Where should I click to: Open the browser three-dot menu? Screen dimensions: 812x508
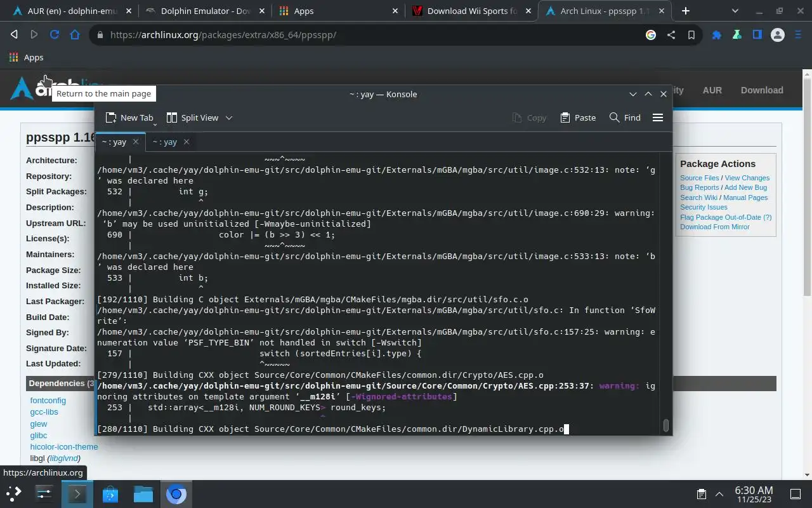click(x=798, y=35)
